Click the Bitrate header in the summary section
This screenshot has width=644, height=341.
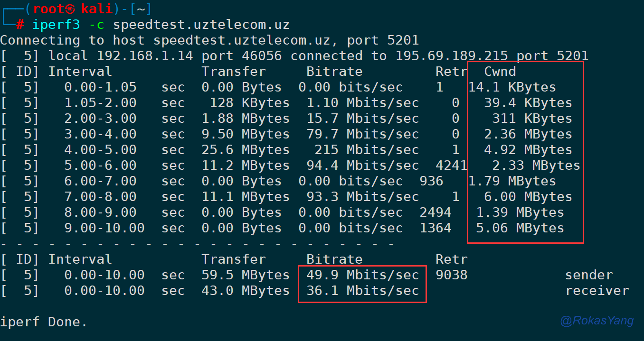pos(334,259)
